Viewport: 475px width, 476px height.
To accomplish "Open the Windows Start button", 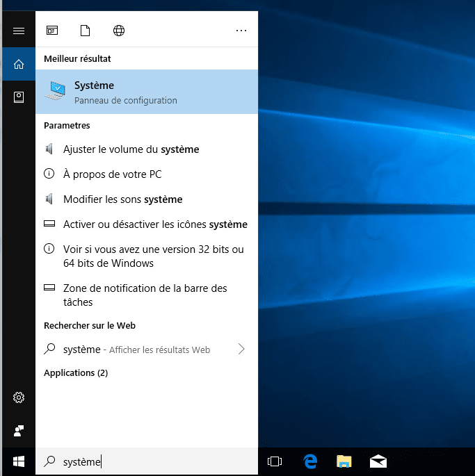I will 19,461.
